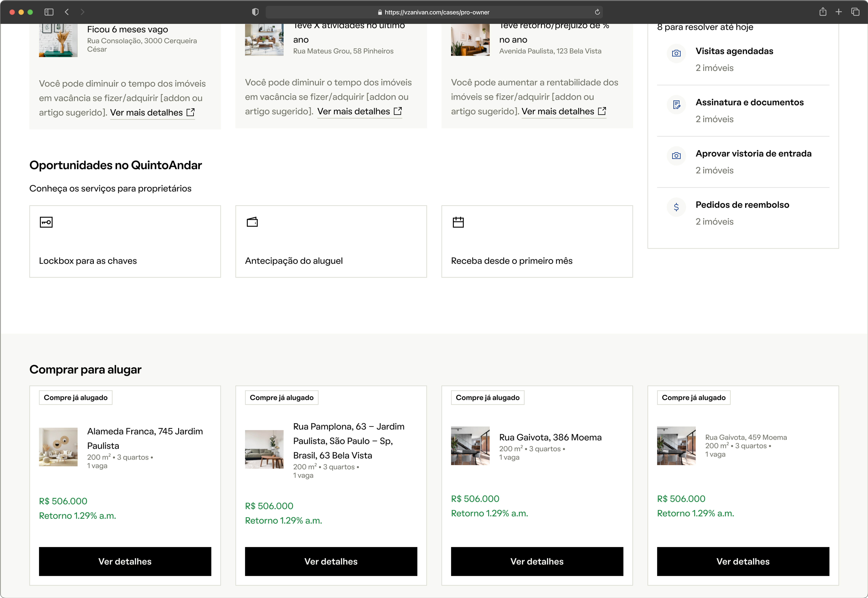Click the Rua Gaivota, 459 Moema address

click(746, 437)
